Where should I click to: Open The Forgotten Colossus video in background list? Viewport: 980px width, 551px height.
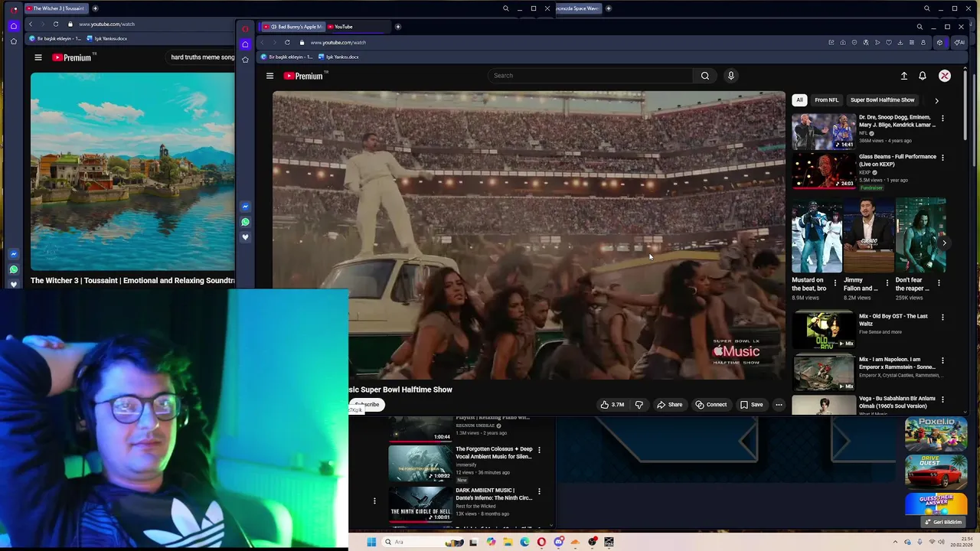tap(420, 462)
